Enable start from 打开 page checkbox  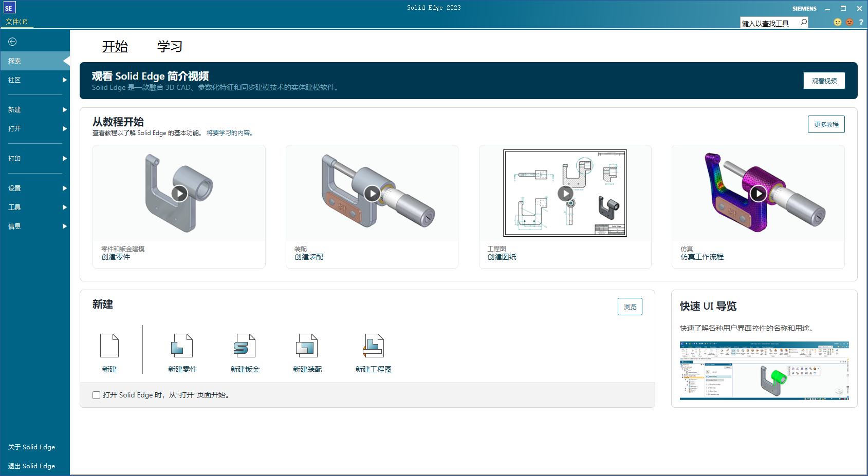coord(96,395)
